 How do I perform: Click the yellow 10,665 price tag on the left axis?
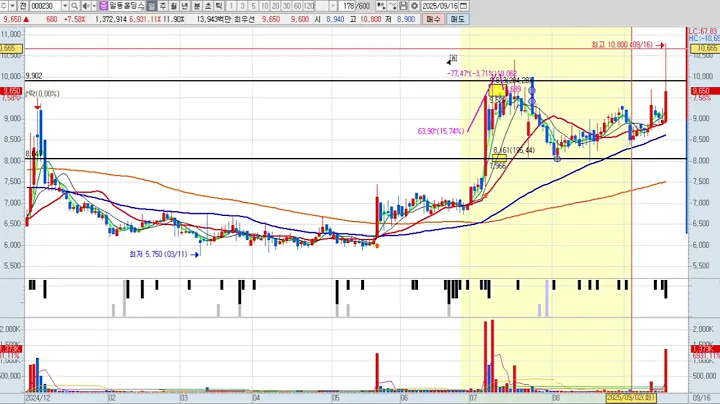pyautogui.click(x=11, y=48)
